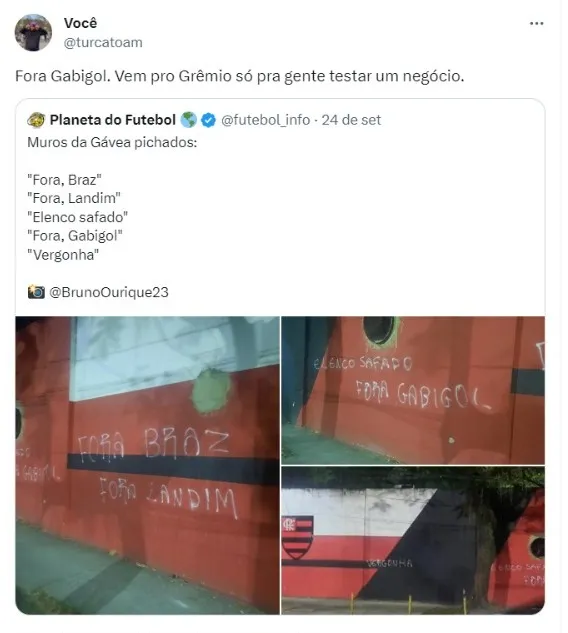Open the Fora Gabigol wall photo

[413, 390]
